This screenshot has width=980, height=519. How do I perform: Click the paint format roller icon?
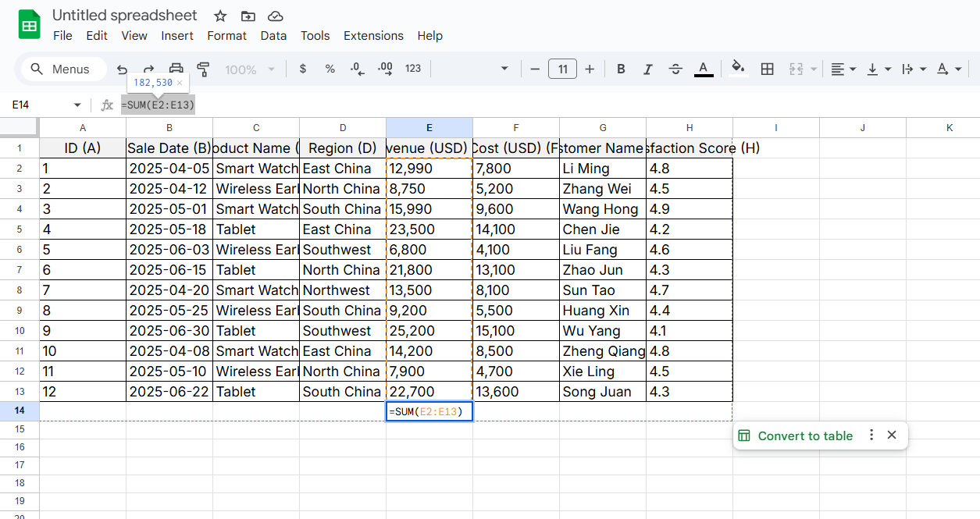tap(204, 69)
